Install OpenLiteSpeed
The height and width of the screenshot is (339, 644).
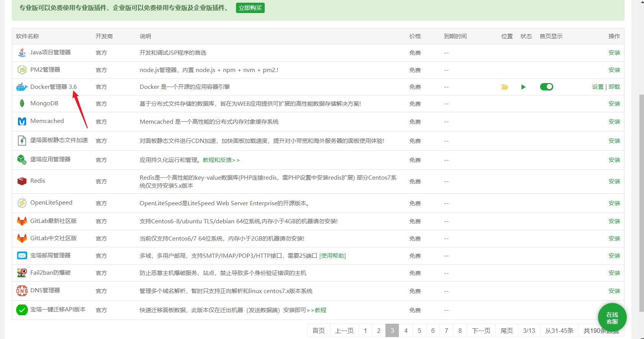point(614,203)
